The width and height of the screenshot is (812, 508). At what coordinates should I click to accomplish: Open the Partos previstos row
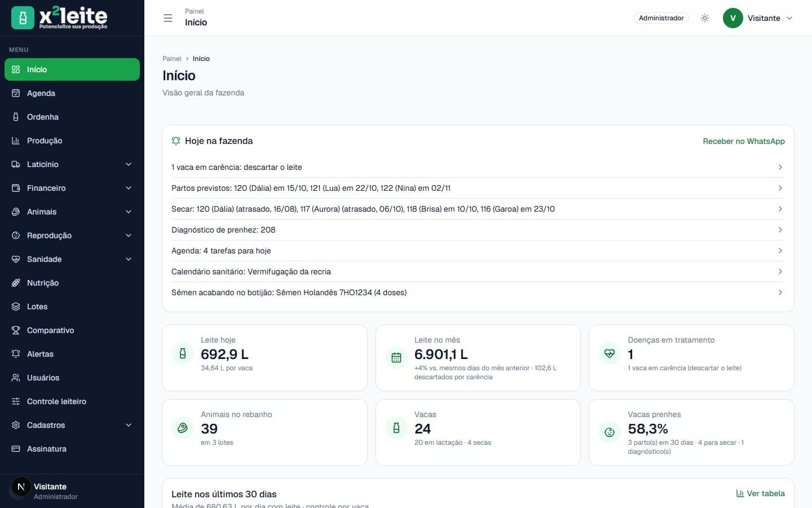click(x=478, y=188)
